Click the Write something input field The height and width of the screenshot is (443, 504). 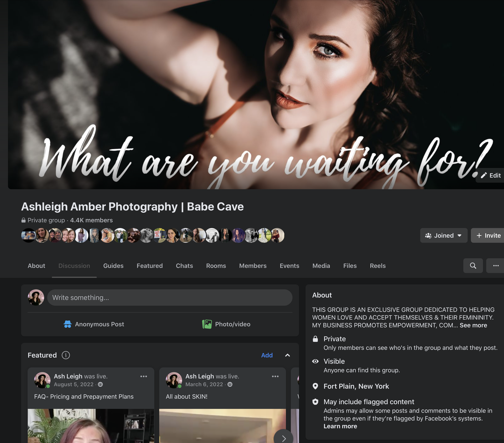pyautogui.click(x=169, y=297)
